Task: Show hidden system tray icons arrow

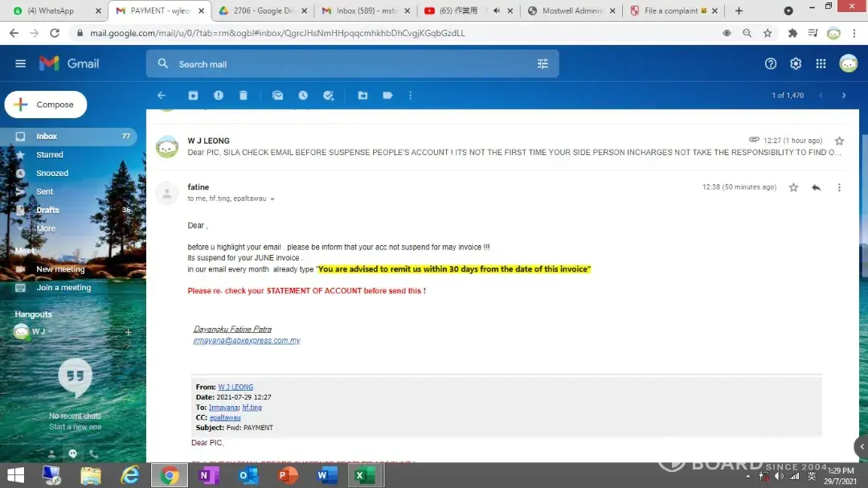Action: point(748,477)
